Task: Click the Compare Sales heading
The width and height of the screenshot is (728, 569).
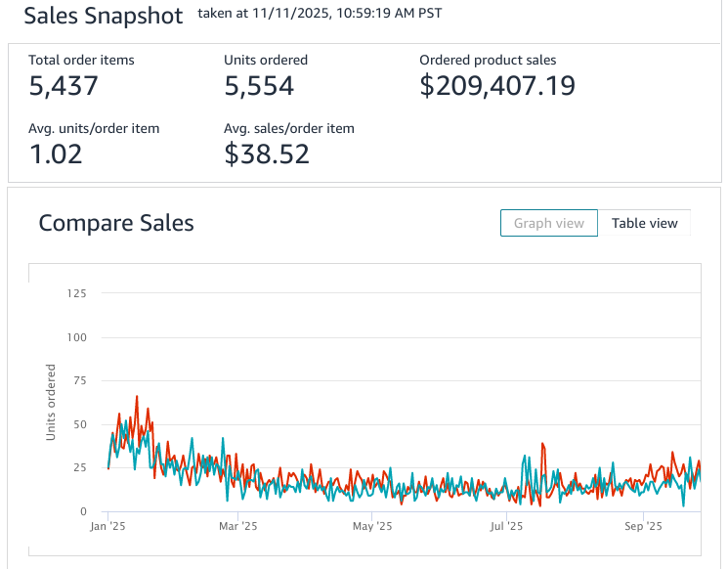Action: point(116,223)
